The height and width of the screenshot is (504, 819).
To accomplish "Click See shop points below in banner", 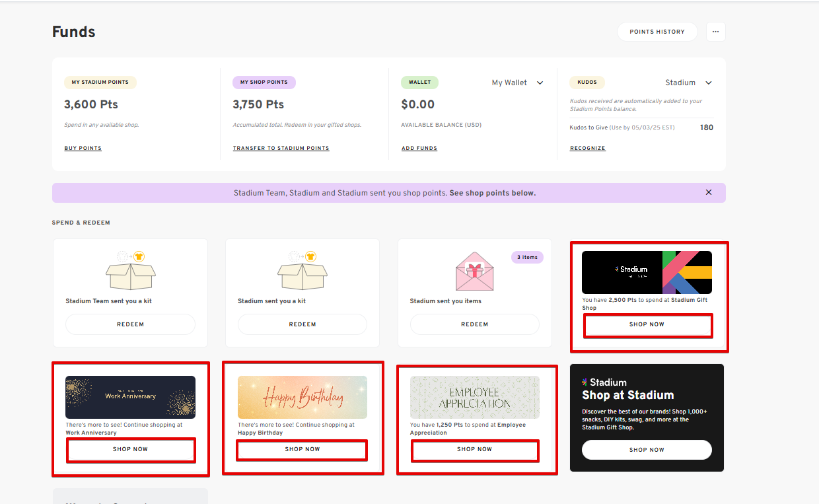I will (493, 193).
